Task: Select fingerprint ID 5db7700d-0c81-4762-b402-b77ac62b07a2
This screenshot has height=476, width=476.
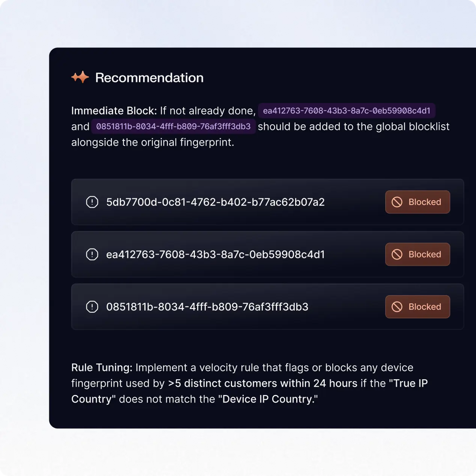Action: coord(215,202)
